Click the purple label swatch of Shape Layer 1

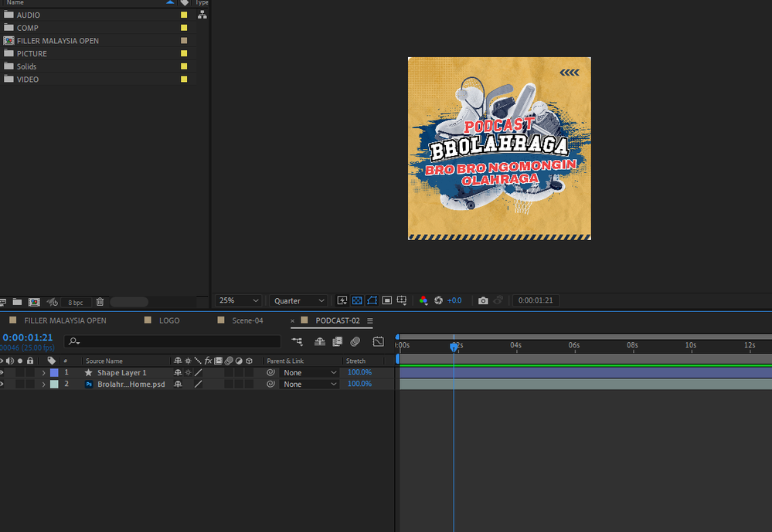click(x=54, y=372)
